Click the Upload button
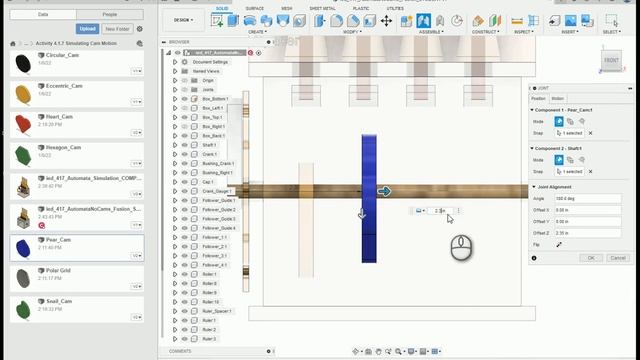 (x=87, y=29)
